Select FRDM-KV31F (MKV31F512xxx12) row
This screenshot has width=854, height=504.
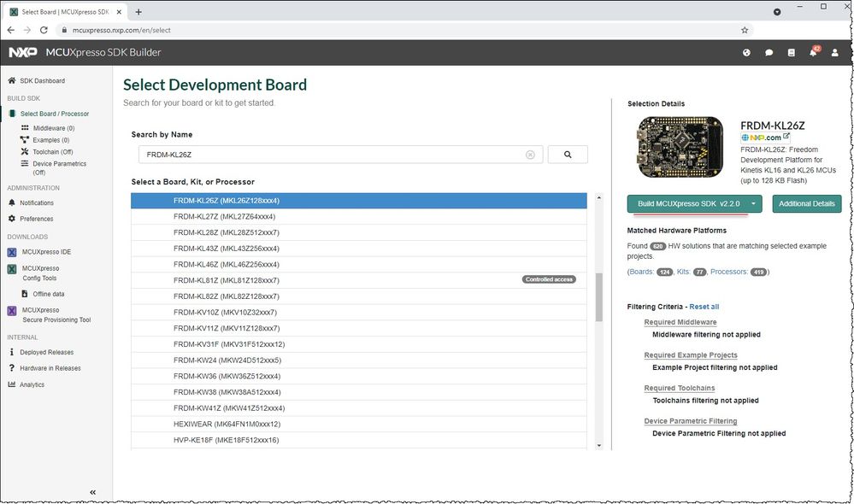359,344
